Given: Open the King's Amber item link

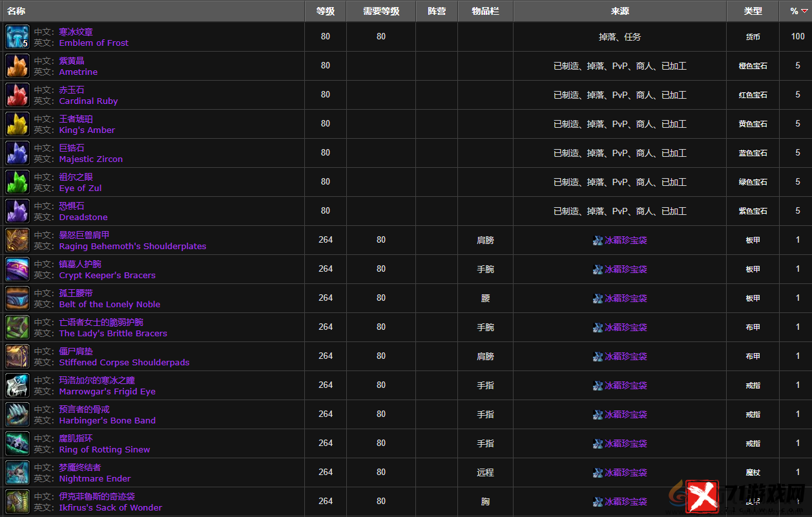Looking at the screenshot, I should click(x=87, y=130).
